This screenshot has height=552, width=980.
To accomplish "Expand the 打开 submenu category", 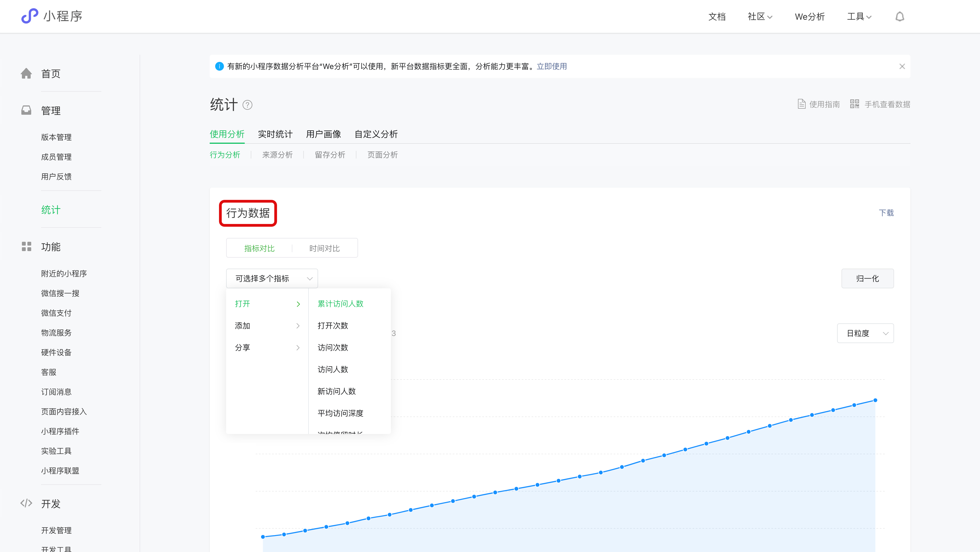I will [x=267, y=304].
